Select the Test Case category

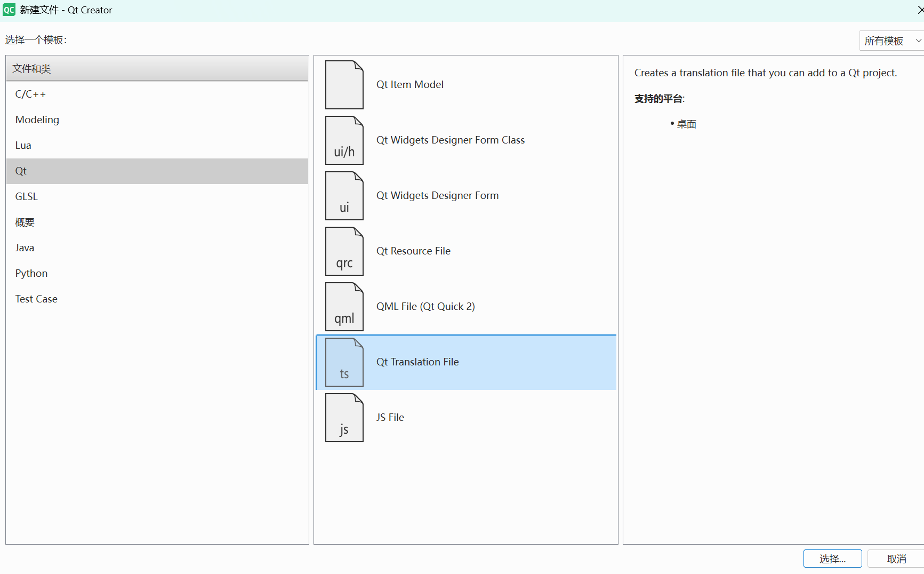click(157, 299)
